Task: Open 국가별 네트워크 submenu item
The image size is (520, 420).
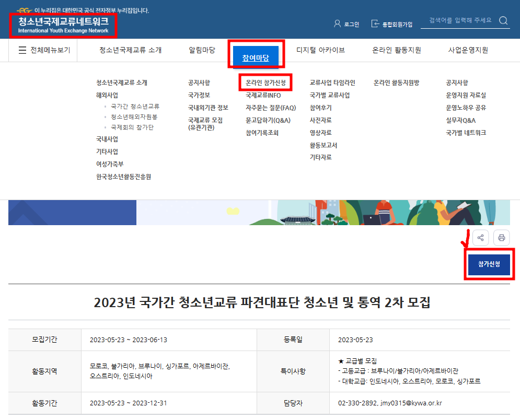Action: [x=466, y=133]
